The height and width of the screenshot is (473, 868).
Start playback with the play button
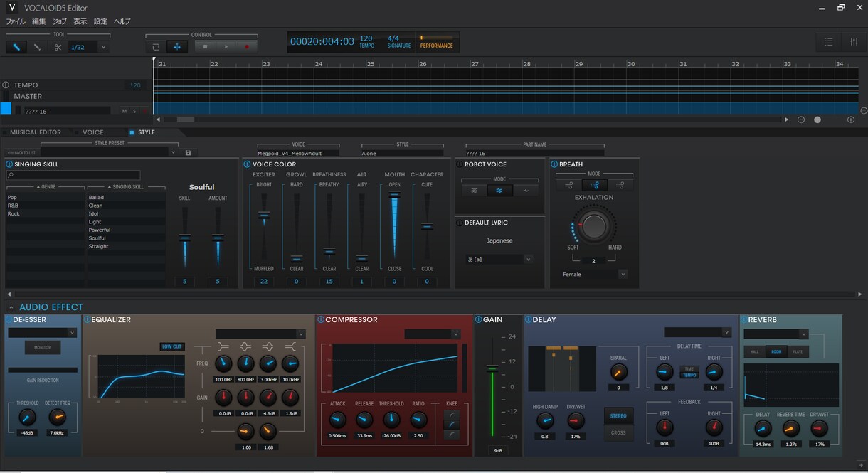click(x=226, y=47)
